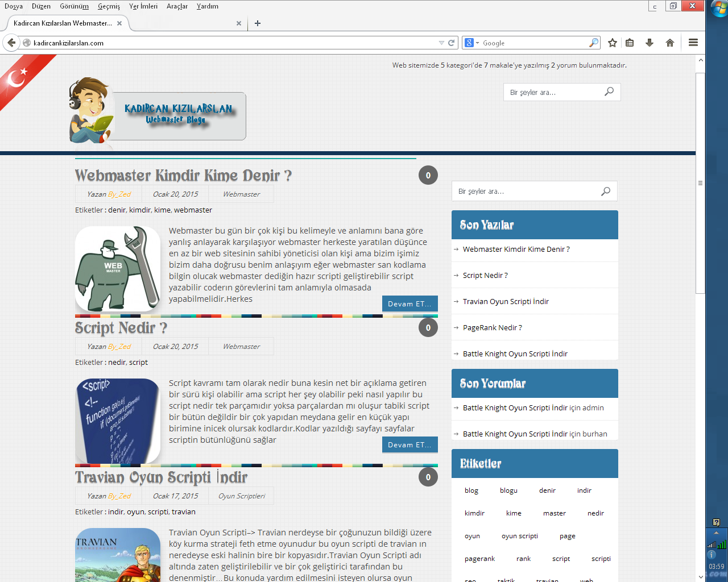Image resolution: width=728 pixels, height=582 pixels.
Task: Open the comment count bubble for Travian Oyun Scripti
Action: [x=428, y=477]
